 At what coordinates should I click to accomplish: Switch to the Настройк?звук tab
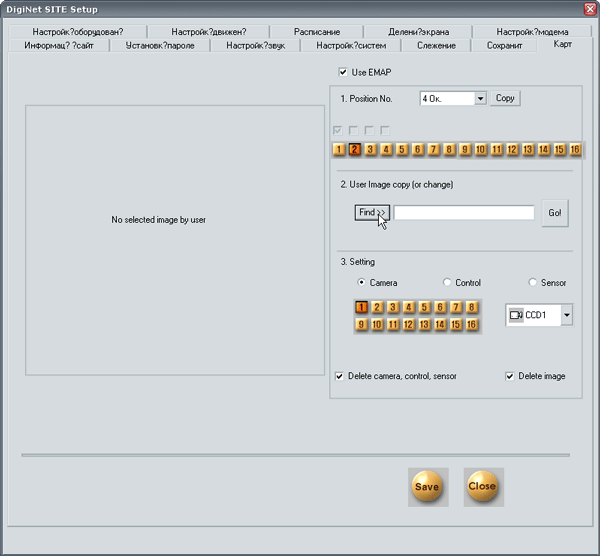tap(255, 46)
